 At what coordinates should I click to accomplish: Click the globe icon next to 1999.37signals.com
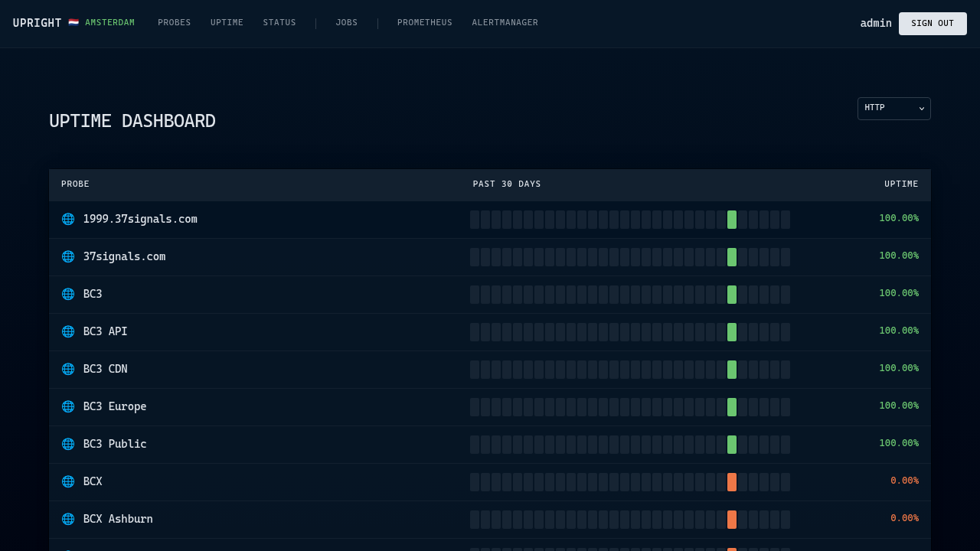click(68, 219)
